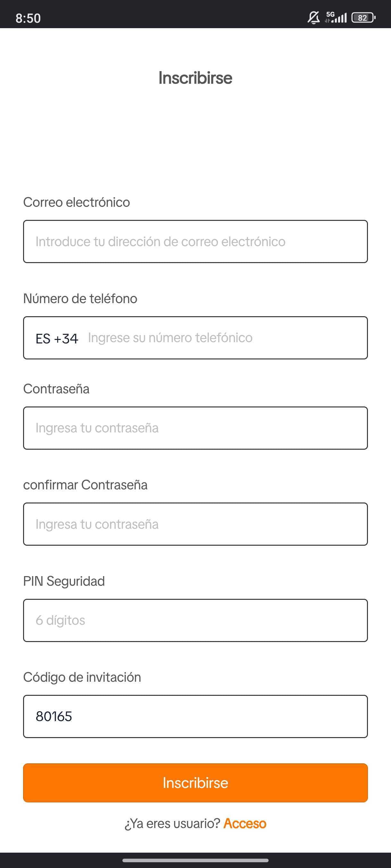Tap the Número de teléfono label
This screenshot has height=868, width=391.
(80, 299)
